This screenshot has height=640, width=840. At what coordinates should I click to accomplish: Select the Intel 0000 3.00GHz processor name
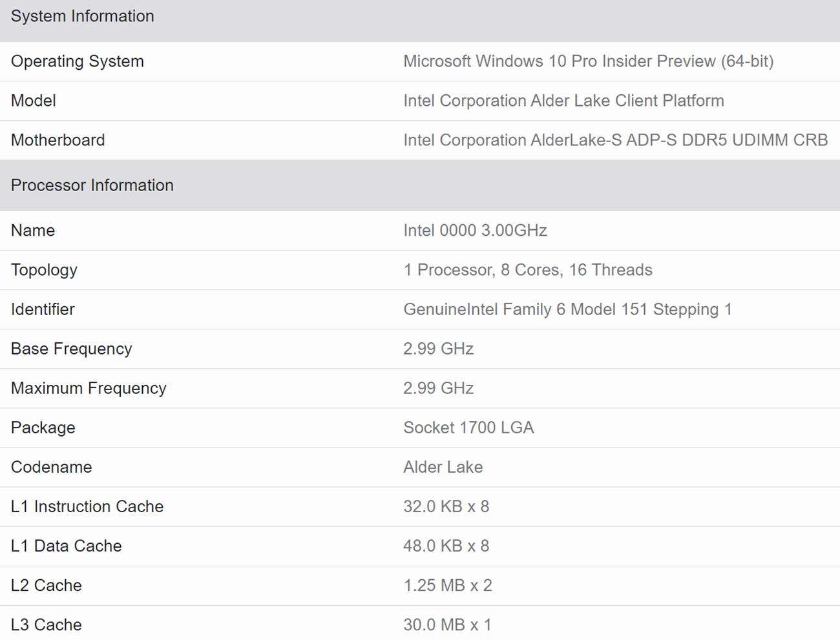[x=476, y=231]
